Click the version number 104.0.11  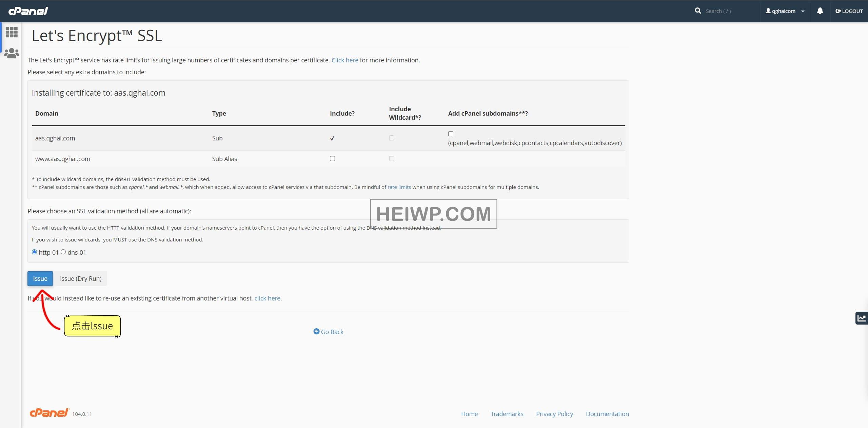pos(82,414)
